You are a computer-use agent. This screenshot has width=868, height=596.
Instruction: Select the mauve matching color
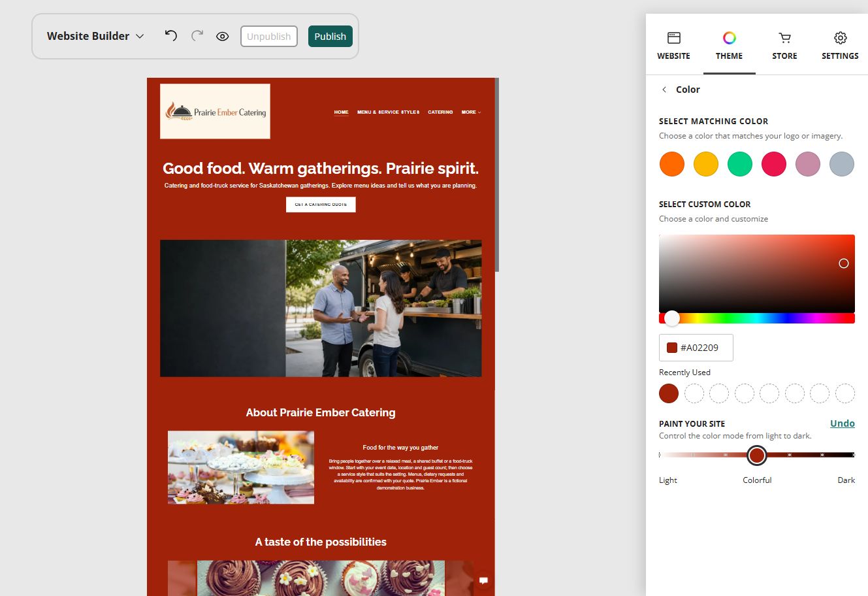coord(808,164)
